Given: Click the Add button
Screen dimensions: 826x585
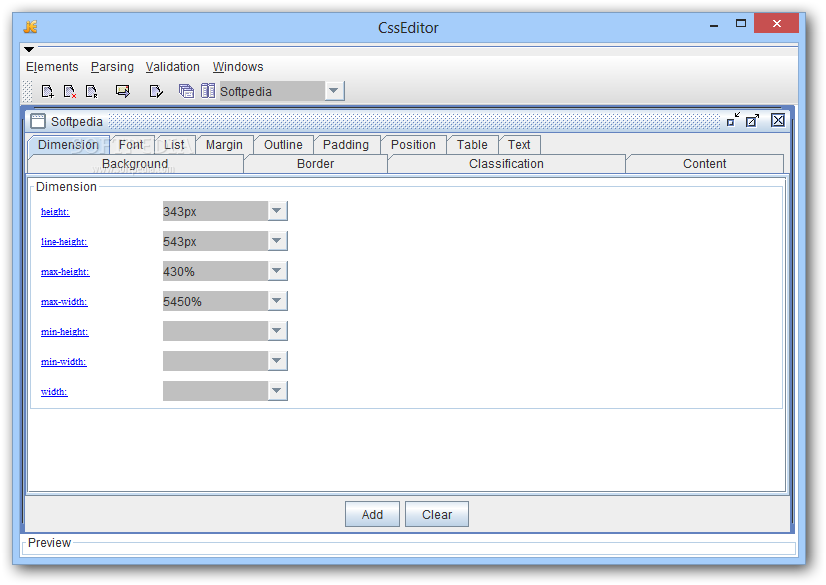Looking at the screenshot, I should tap(372, 514).
